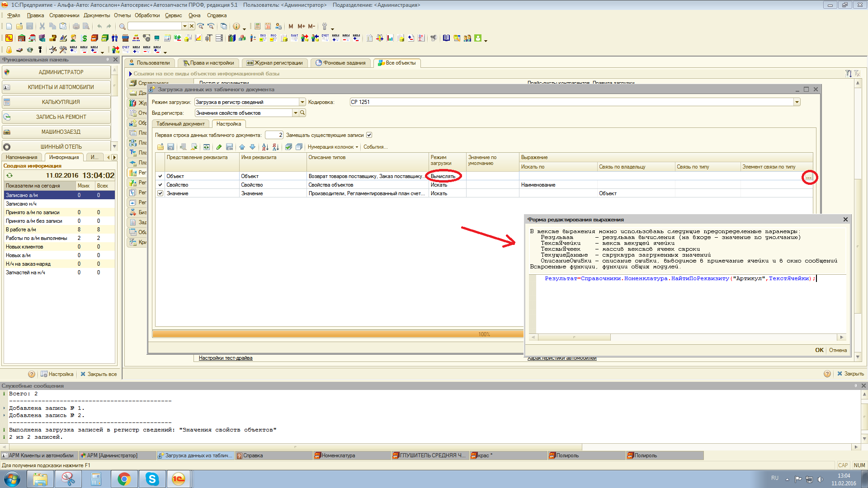This screenshot has width=868, height=488.
Task: Click the magnifier next to Вид регистра
Action: click(302, 113)
